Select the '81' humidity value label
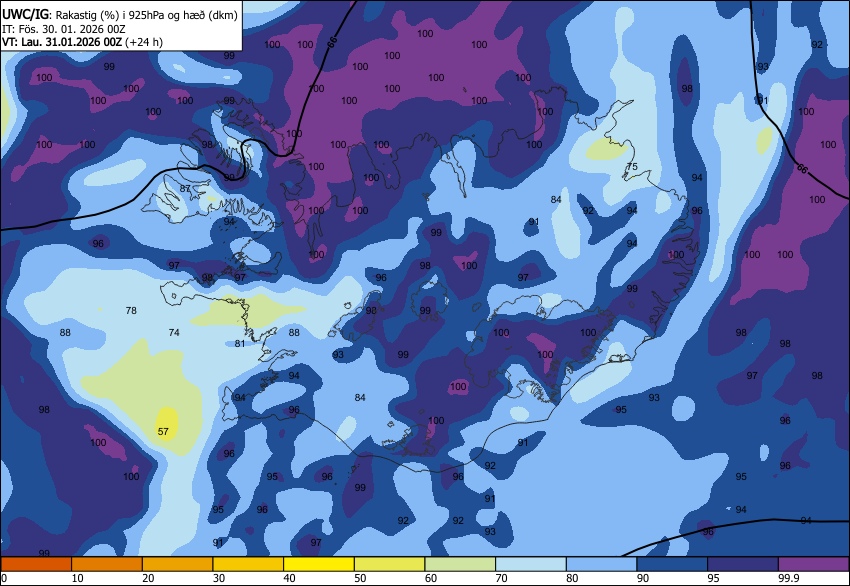The width and height of the screenshot is (850, 586). click(240, 343)
